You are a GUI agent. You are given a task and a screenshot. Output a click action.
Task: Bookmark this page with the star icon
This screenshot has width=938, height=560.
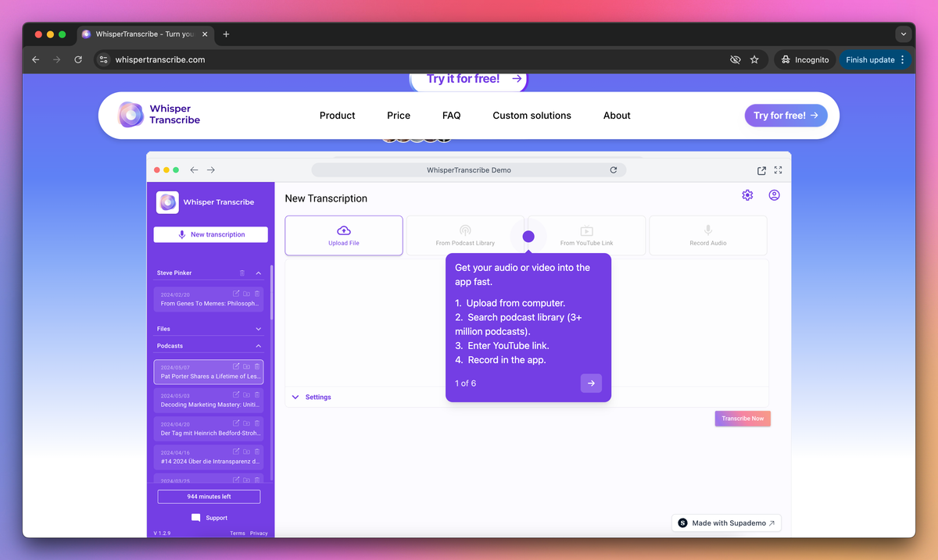[x=754, y=59]
